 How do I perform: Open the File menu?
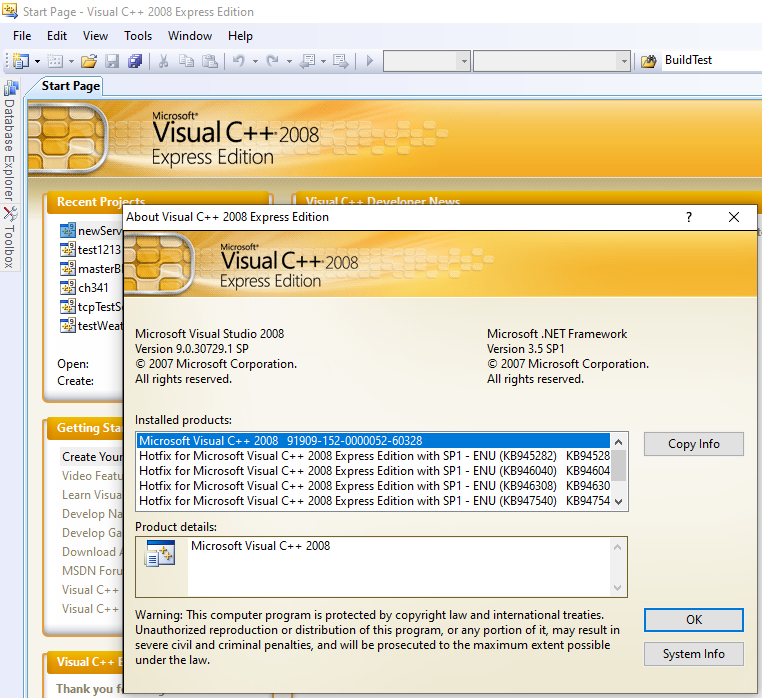[x=22, y=36]
